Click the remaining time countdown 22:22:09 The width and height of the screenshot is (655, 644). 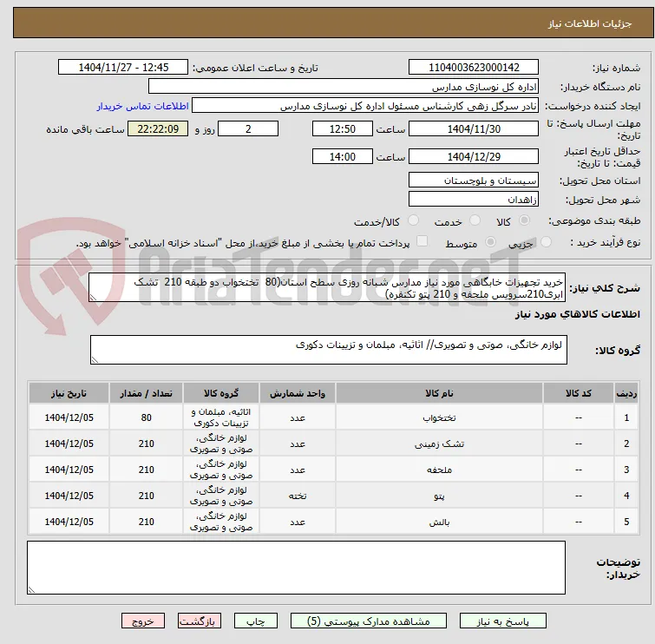pyautogui.click(x=158, y=128)
